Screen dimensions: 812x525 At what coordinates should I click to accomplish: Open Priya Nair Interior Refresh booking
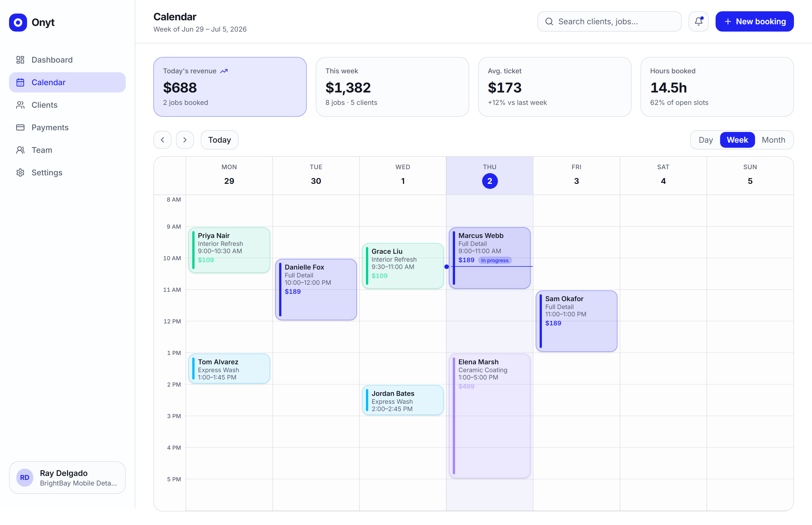pos(229,250)
